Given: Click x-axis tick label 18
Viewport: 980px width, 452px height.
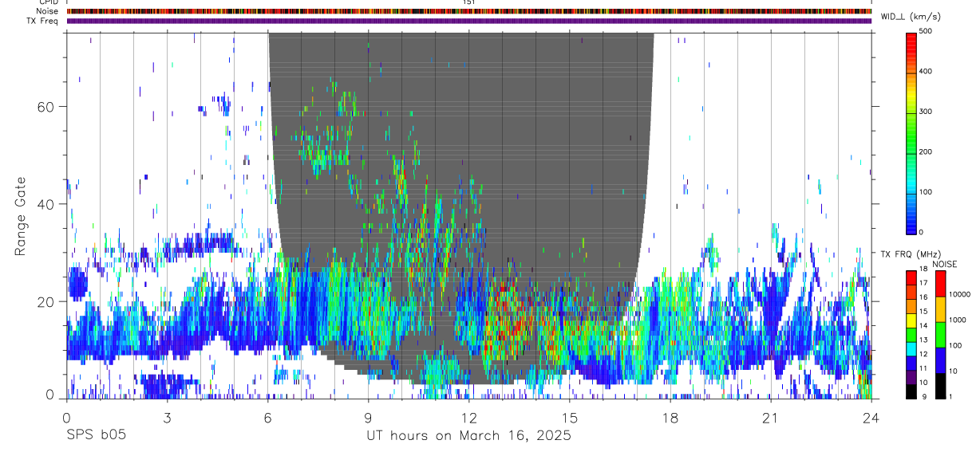Looking at the screenshot, I should point(670,417).
